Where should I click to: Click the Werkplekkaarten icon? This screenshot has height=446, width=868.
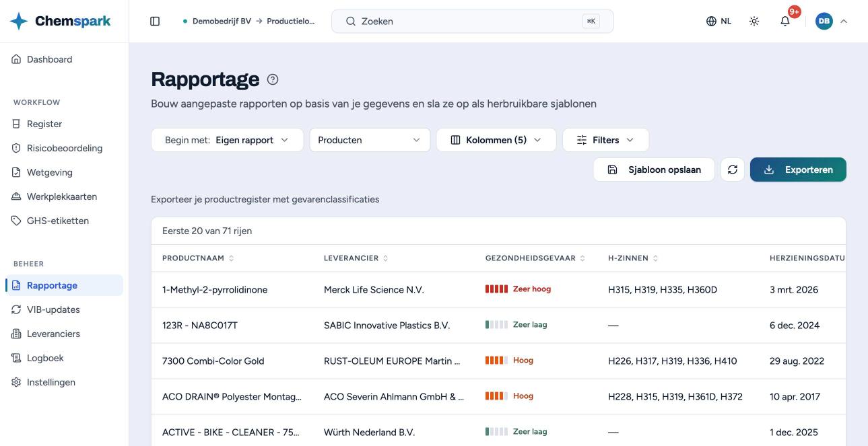[17, 196]
